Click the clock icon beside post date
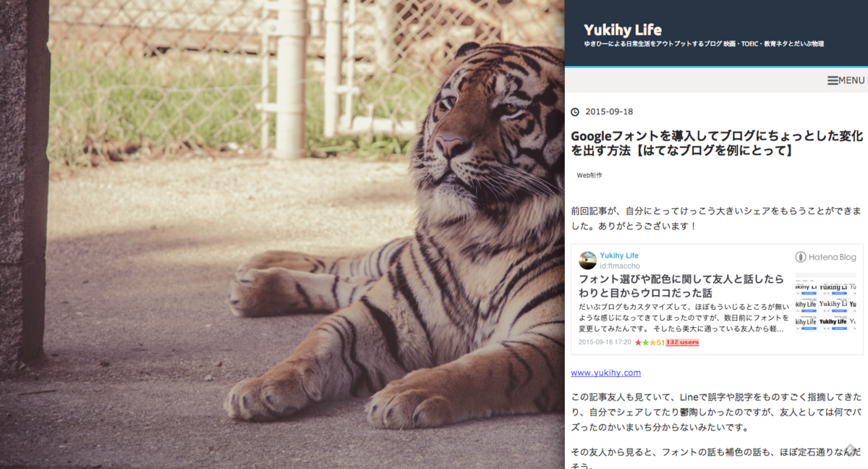Image resolution: width=868 pixels, height=469 pixels. (575, 112)
